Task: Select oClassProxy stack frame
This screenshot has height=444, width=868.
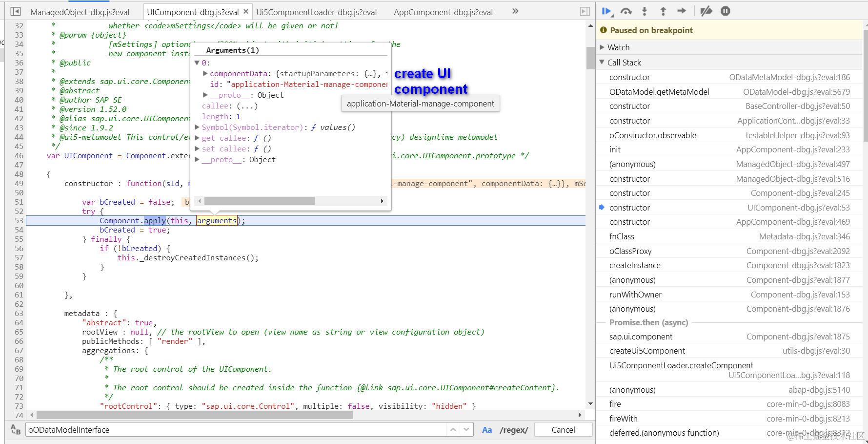Action: pos(729,251)
